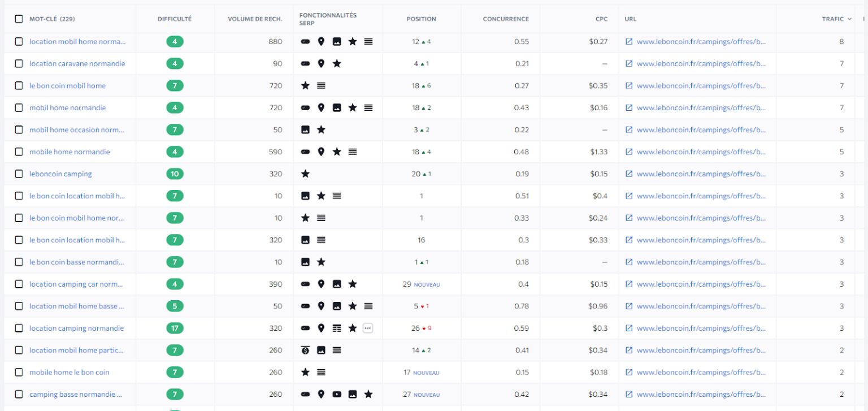The width and height of the screenshot is (868, 411).
Task: Select location camping normandie checkbox
Action: click(19, 328)
